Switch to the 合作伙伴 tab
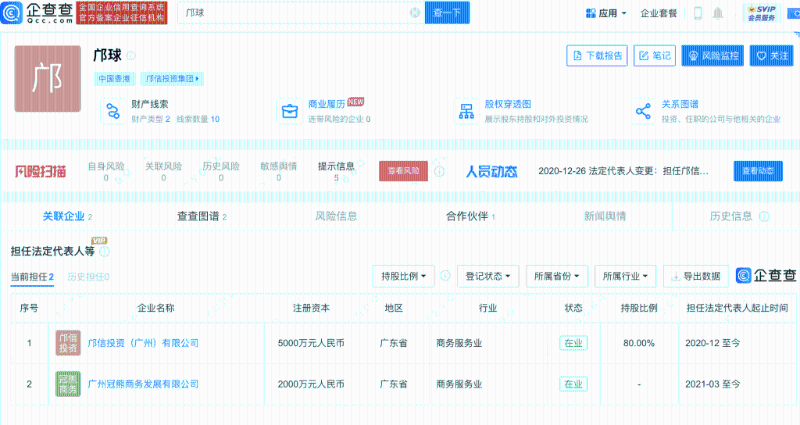 [x=470, y=215]
